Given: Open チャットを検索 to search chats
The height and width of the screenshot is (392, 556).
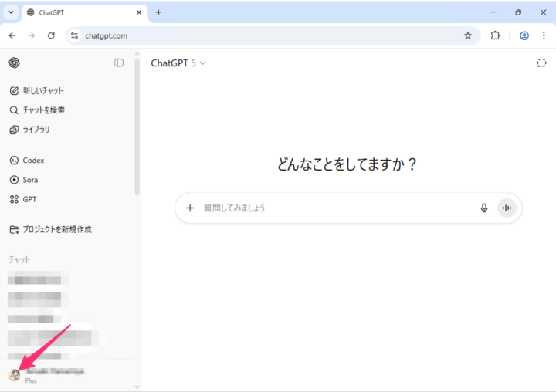Looking at the screenshot, I should (x=37, y=110).
